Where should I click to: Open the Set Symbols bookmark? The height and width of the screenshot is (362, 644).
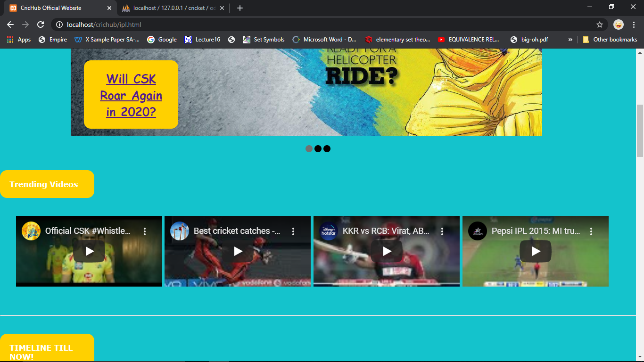tap(264, 40)
